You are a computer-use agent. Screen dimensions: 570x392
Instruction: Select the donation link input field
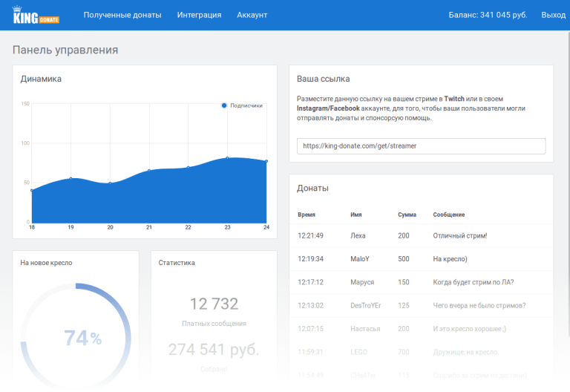tap(421, 146)
